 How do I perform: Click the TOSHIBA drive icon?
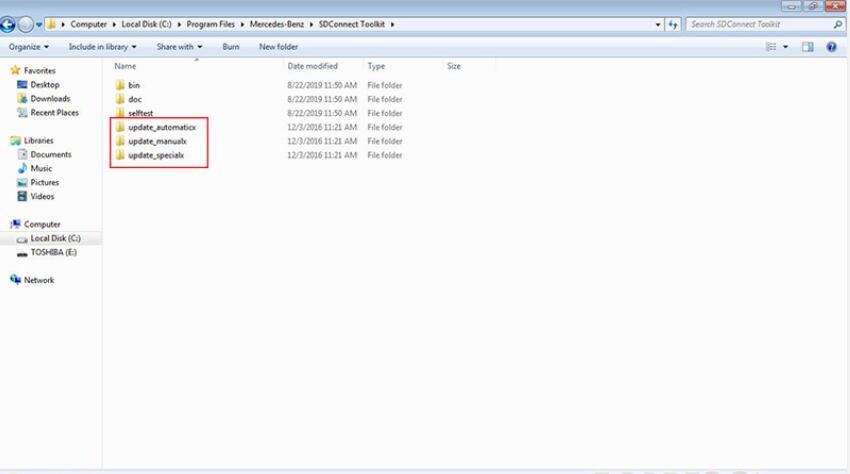(x=22, y=254)
